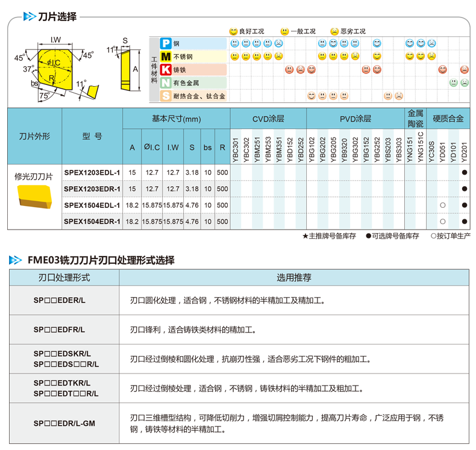Click the YBC301 grade column header
The image size is (476, 450).
(x=236, y=150)
